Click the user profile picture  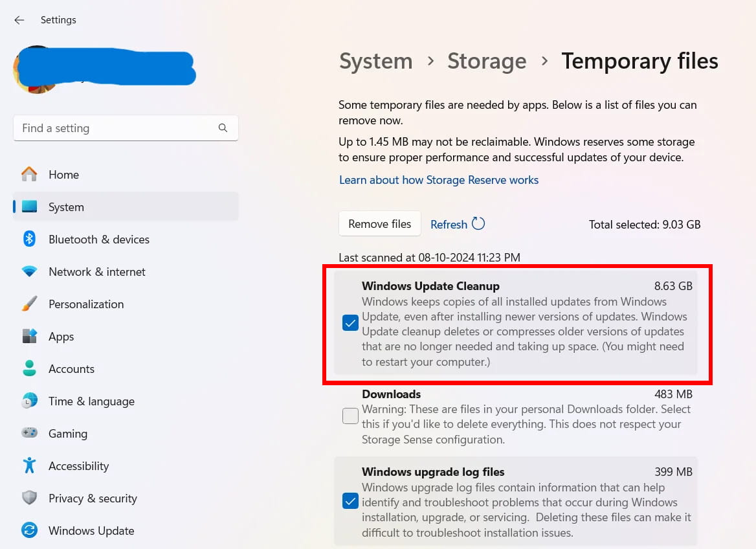coord(36,69)
